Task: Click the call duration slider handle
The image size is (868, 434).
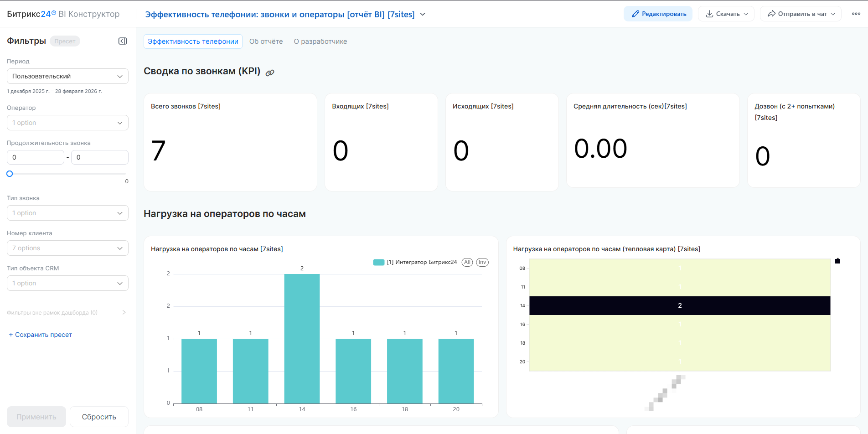Action: pyautogui.click(x=10, y=174)
